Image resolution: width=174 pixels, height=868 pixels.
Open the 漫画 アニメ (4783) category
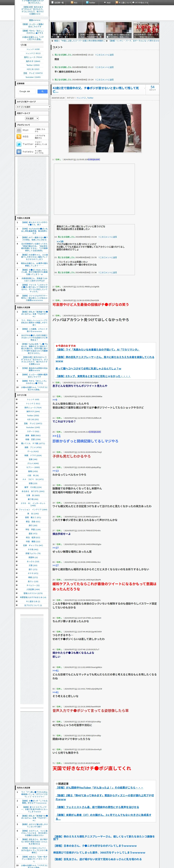(33, 447)
